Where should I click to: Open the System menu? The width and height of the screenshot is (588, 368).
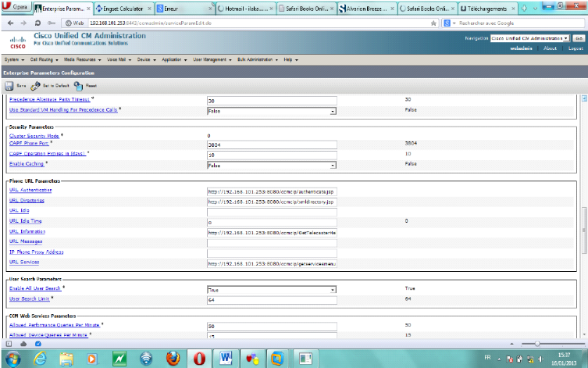click(14, 59)
